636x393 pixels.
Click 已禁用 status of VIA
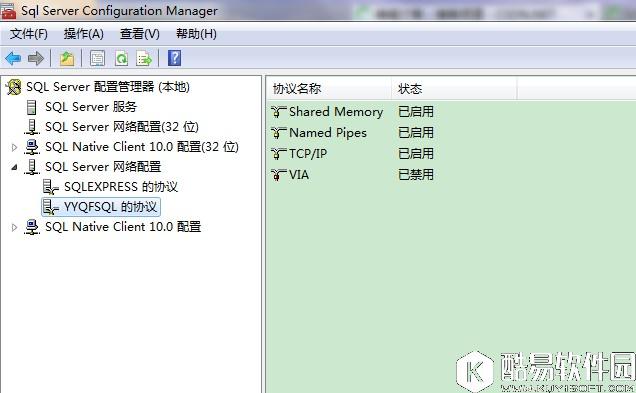pos(416,175)
